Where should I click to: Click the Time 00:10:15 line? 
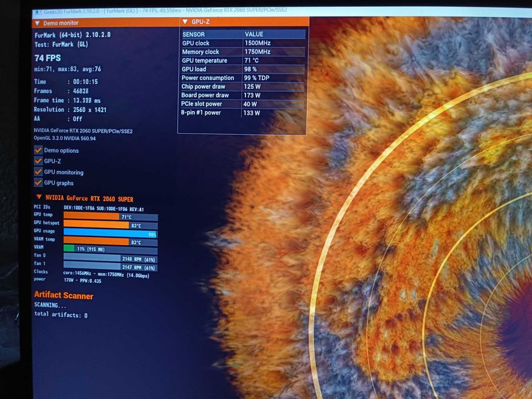[x=66, y=82]
